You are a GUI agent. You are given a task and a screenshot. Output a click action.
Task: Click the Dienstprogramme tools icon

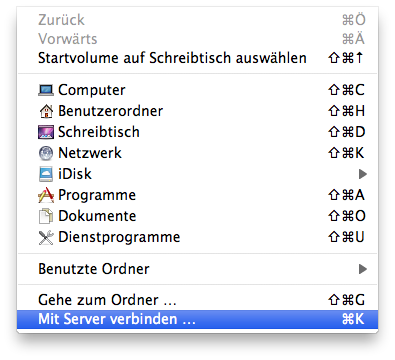pyautogui.click(x=46, y=237)
